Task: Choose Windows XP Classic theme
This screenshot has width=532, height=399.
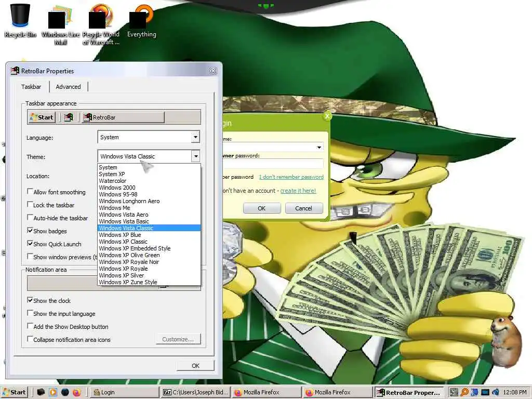Action: pos(149,242)
